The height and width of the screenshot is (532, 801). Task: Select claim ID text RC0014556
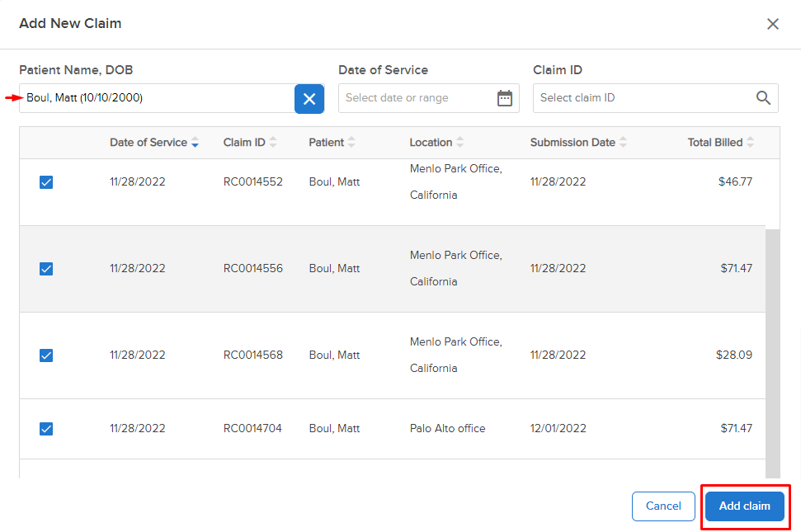click(253, 269)
